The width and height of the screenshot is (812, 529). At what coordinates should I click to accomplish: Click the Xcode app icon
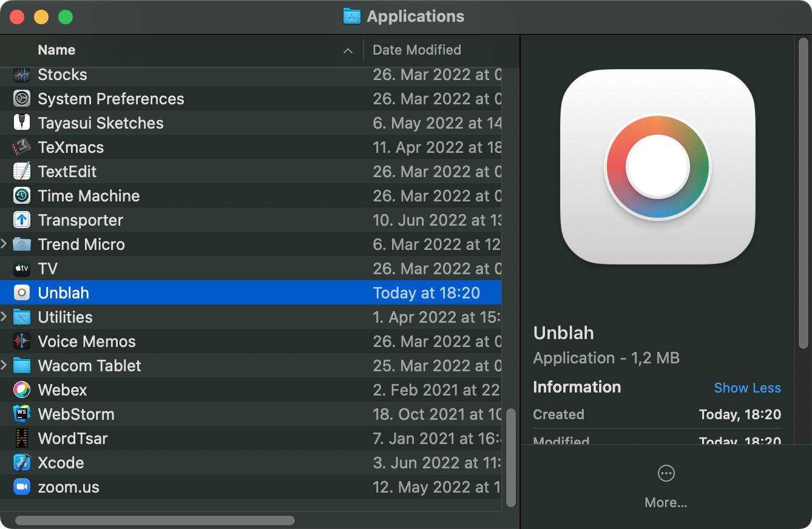coord(22,463)
